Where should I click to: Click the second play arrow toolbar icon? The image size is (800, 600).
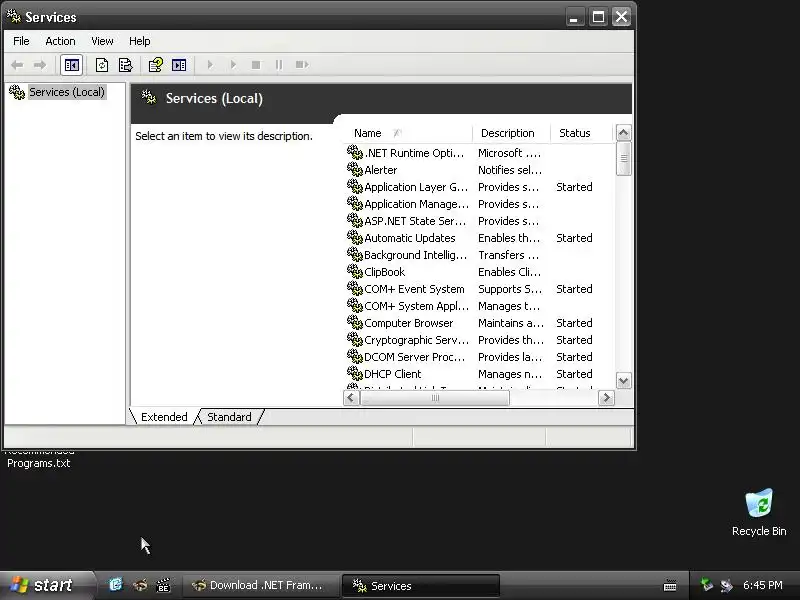pyautogui.click(x=233, y=65)
